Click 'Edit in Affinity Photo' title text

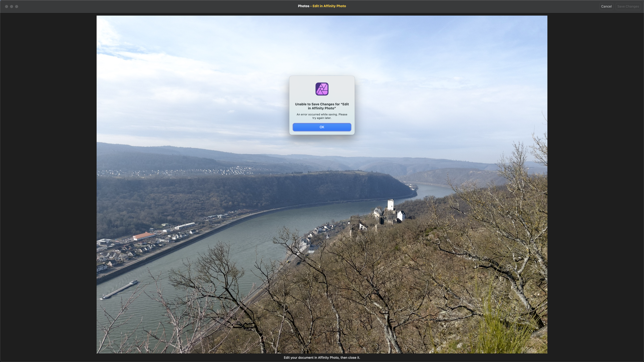[329, 6]
